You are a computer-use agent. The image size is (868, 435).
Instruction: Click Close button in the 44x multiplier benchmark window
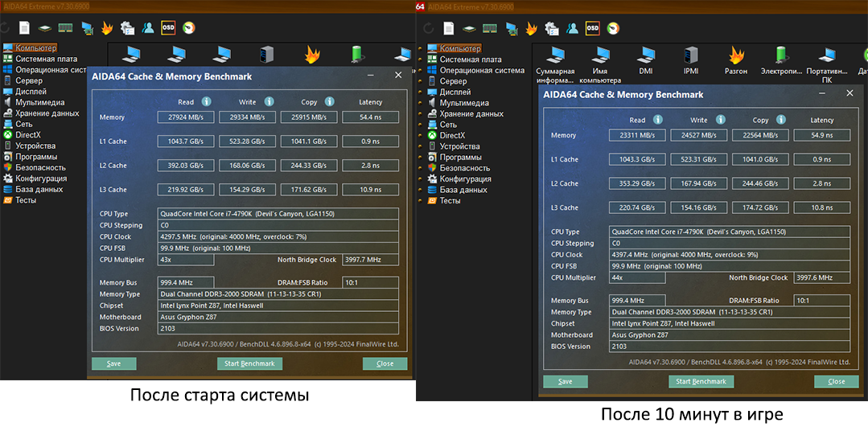(837, 381)
